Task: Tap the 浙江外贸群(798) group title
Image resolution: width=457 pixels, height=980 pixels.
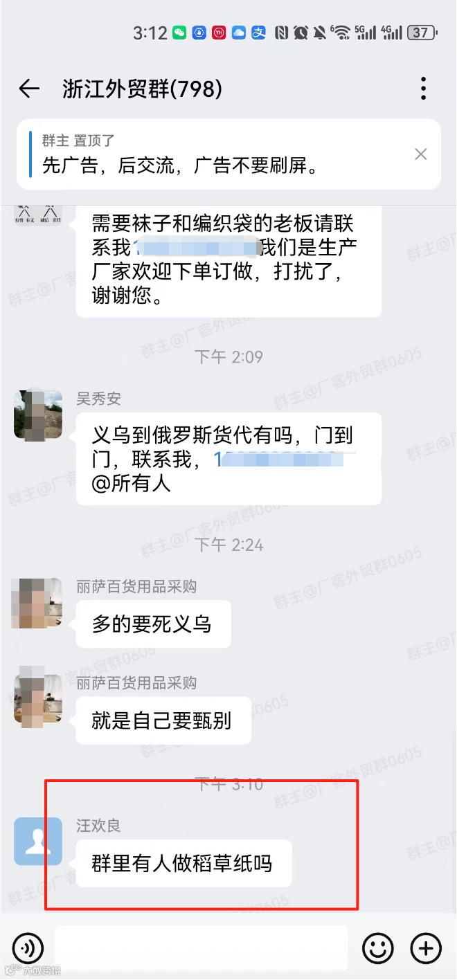Action: click(142, 89)
